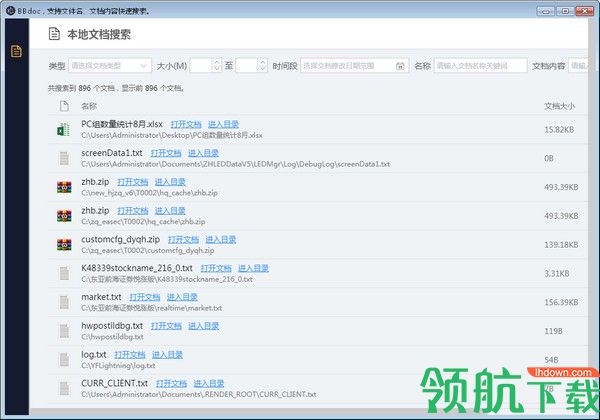Viewport: 600px width, 420px height.
Task: Click the 15.82KB size value
Action: (559, 130)
